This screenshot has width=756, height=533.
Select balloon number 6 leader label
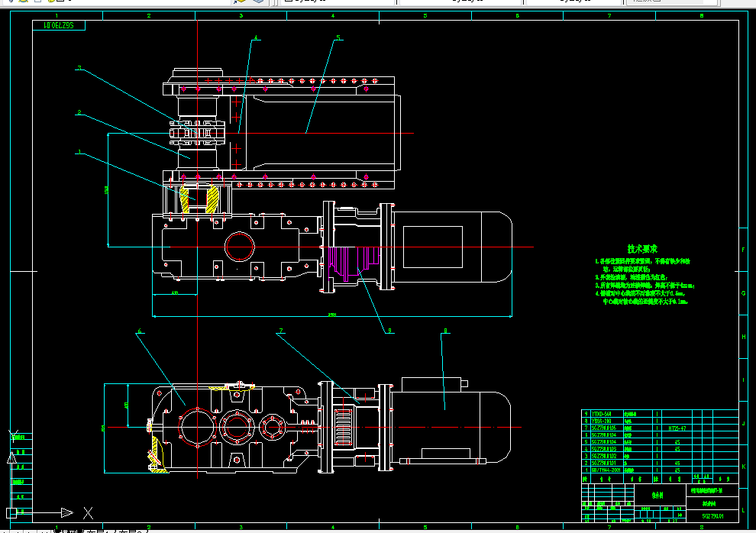140,331
